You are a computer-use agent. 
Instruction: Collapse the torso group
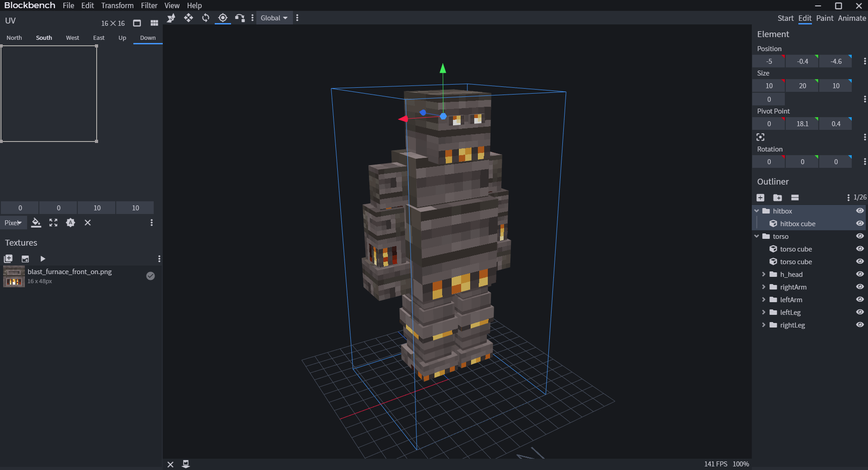tap(757, 236)
